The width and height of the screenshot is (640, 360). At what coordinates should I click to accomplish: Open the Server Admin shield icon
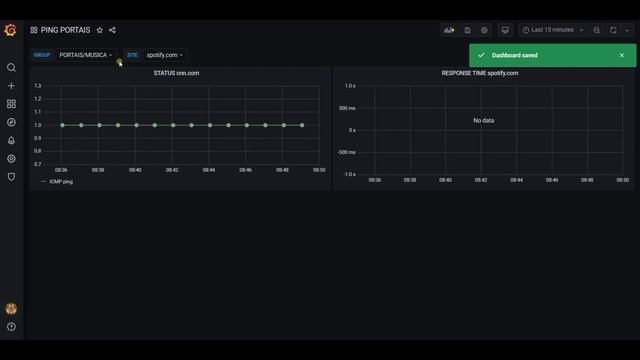pyautogui.click(x=11, y=177)
